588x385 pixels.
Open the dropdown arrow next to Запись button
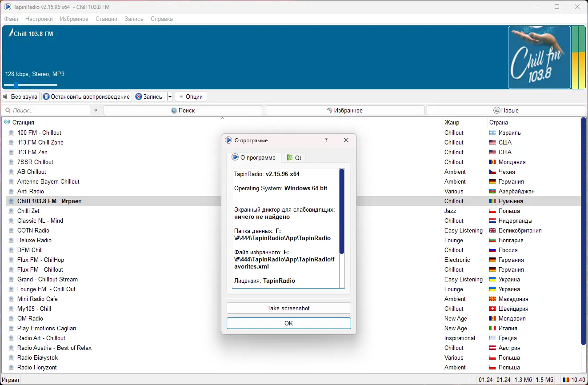click(170, 96)
